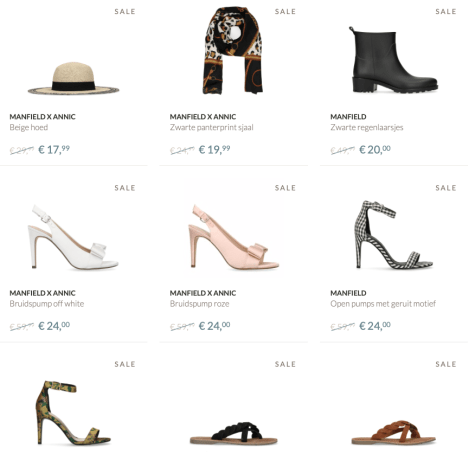Image resolution: width=475 pixels, height=466 pixels.
Task: Open the camouflage print heeled sandal image
Action: [x=73, y=412]
